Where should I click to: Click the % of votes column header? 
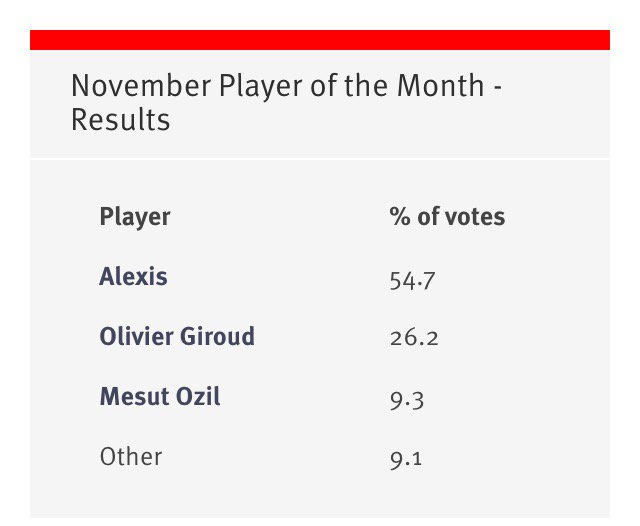pos(447,216)
